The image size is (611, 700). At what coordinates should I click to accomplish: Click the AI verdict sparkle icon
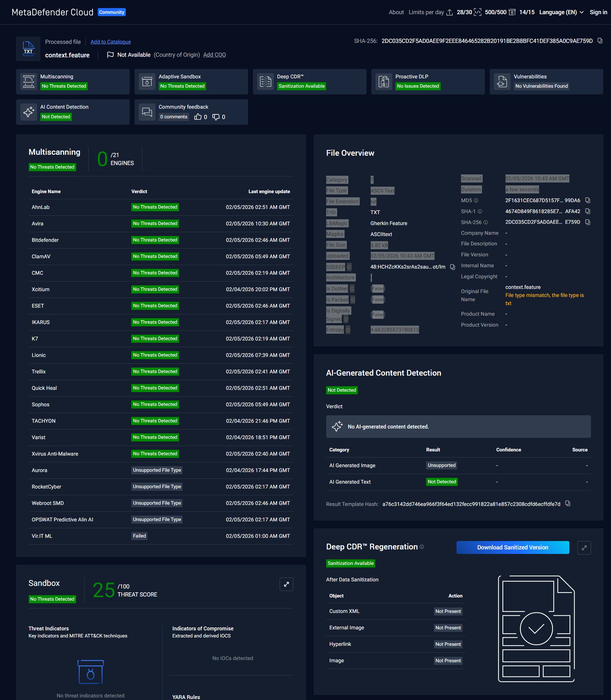(337, 426)
